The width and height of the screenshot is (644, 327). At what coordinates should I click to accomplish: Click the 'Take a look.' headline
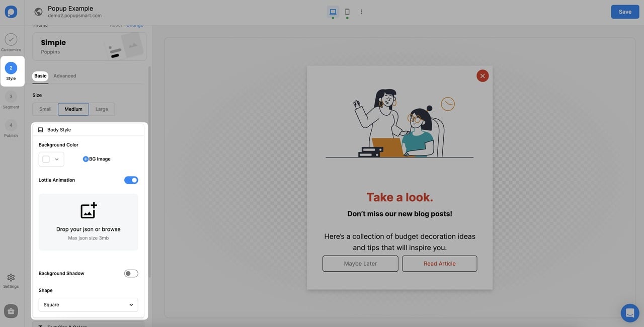coord(399,197)
